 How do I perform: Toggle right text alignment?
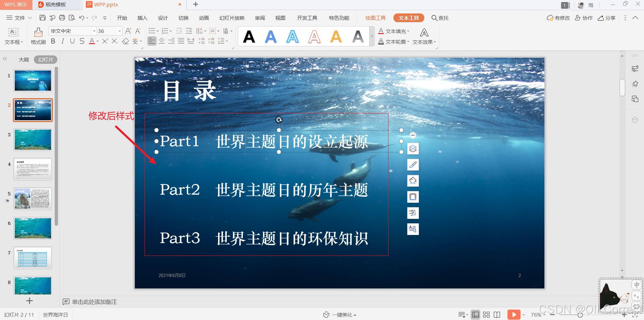click(171, 41)
